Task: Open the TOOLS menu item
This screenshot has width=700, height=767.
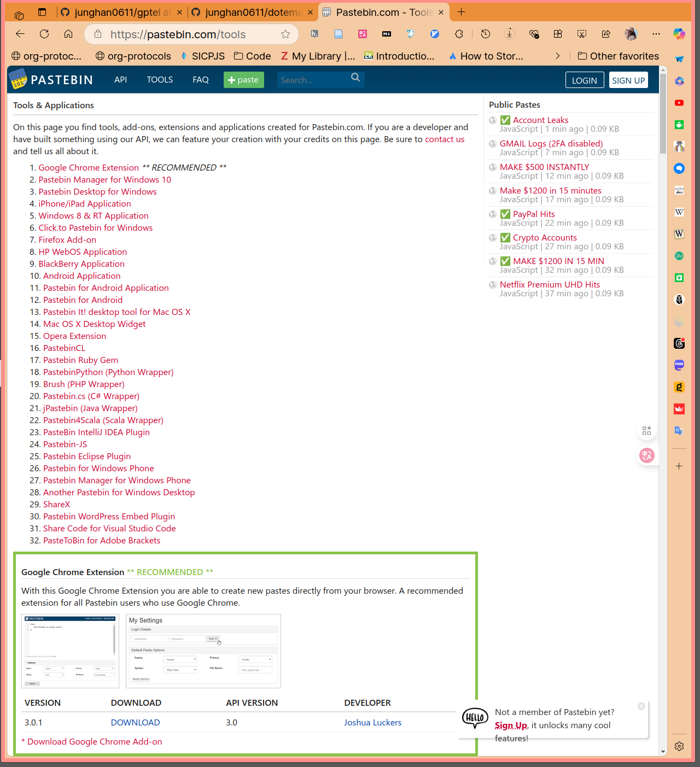Action: pyautogui.click(x=160, y=80)
